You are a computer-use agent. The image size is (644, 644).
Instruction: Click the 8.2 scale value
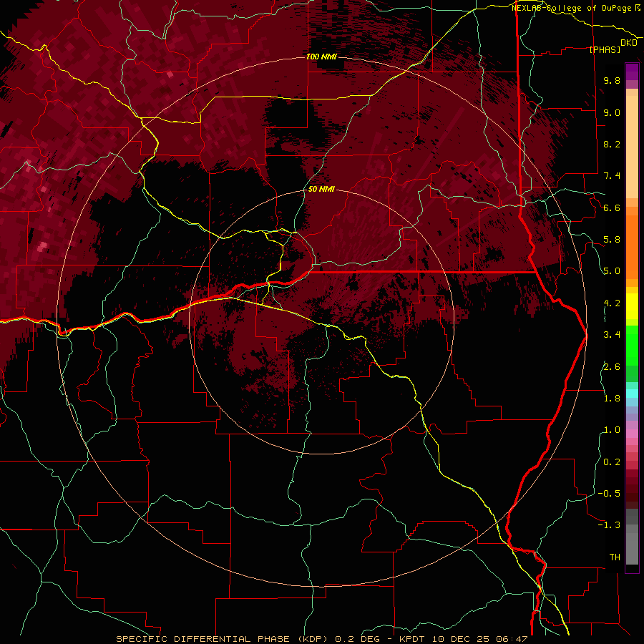612,144
